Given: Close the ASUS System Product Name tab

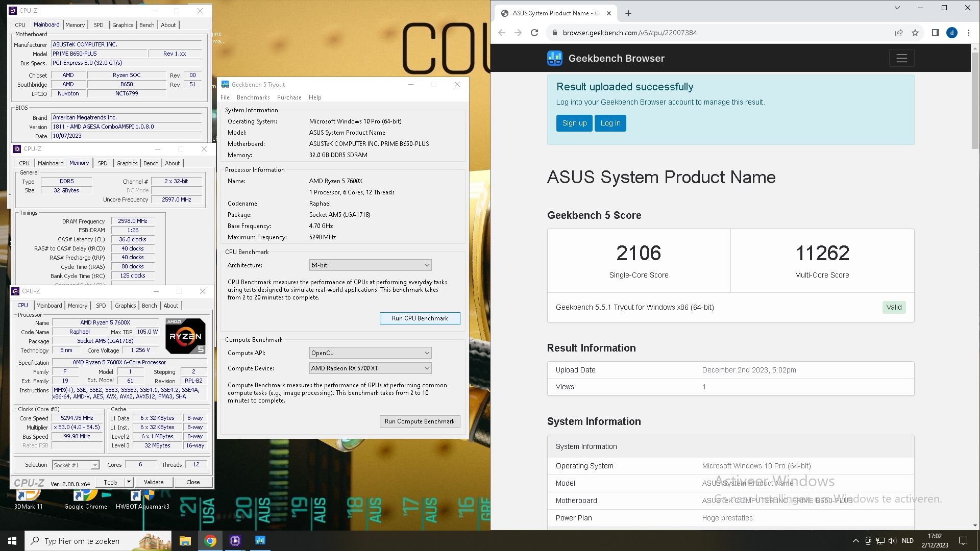Looking at the screenshot, I should (608, 13).
